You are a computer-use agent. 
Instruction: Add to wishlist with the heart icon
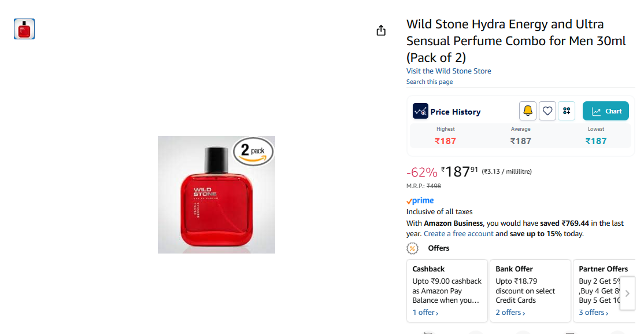coord(547,111)
